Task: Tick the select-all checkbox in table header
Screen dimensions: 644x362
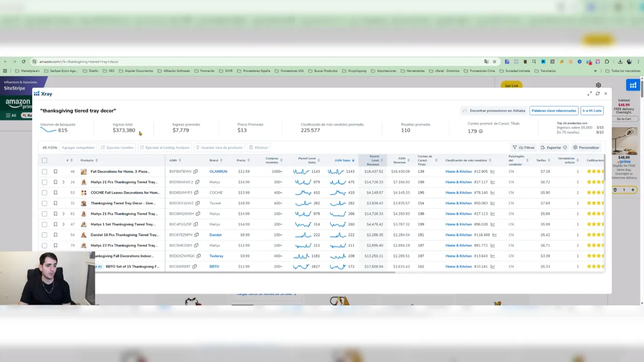Action: coord(44,160)
